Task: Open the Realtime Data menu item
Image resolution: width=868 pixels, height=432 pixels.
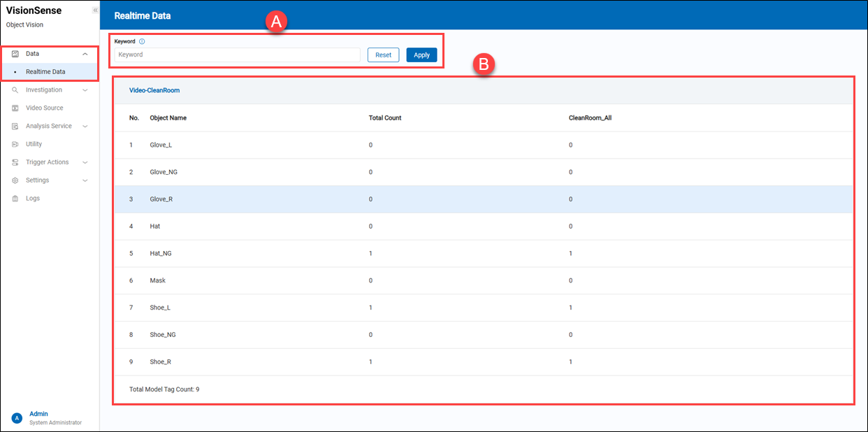Action: (45, 72)
